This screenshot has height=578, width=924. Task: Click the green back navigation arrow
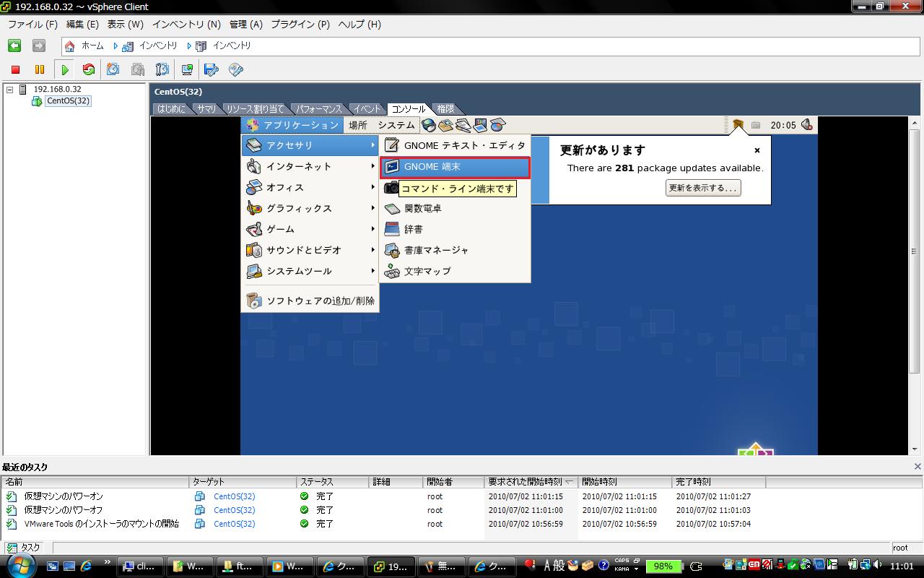pos(14,46)
